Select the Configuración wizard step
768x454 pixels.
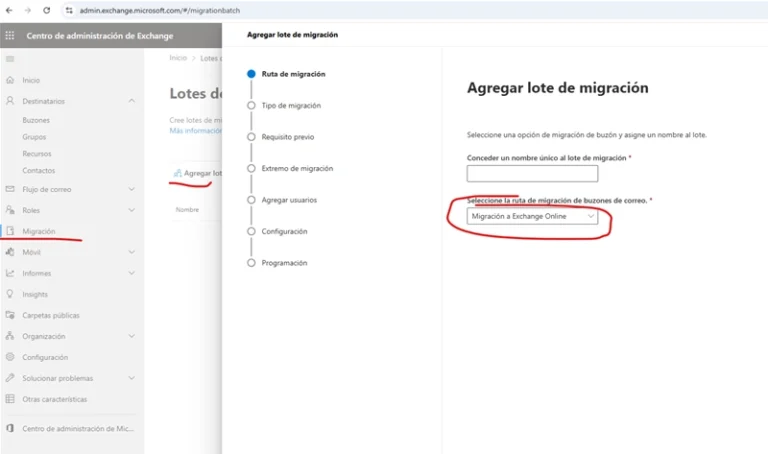point(277,231)
